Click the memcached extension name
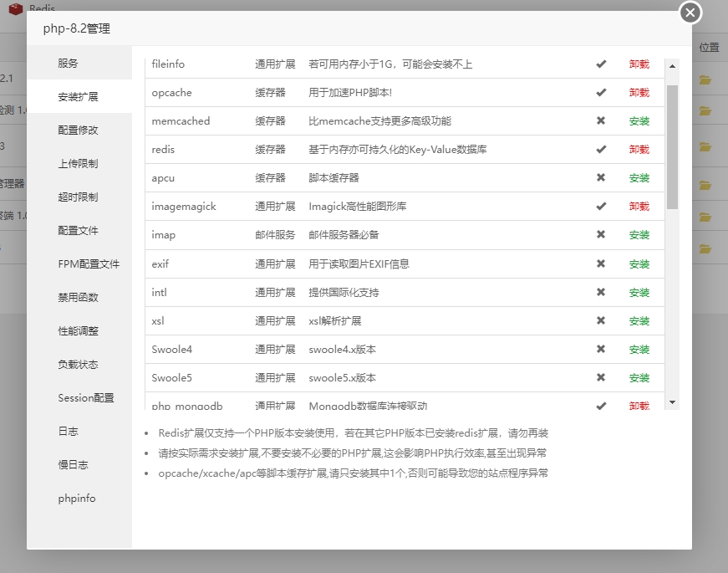 click(x=181, y=120)
